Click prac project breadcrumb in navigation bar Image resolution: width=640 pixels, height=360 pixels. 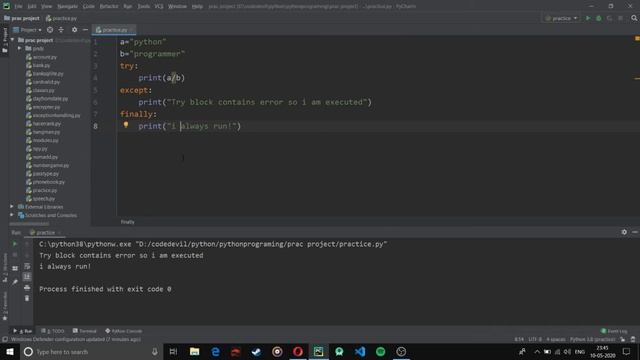coord(22,18)
